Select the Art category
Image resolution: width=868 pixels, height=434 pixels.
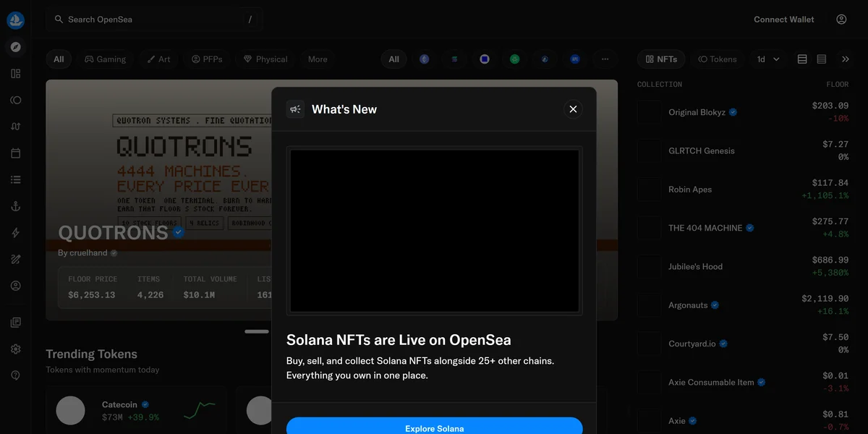[158, 59]
